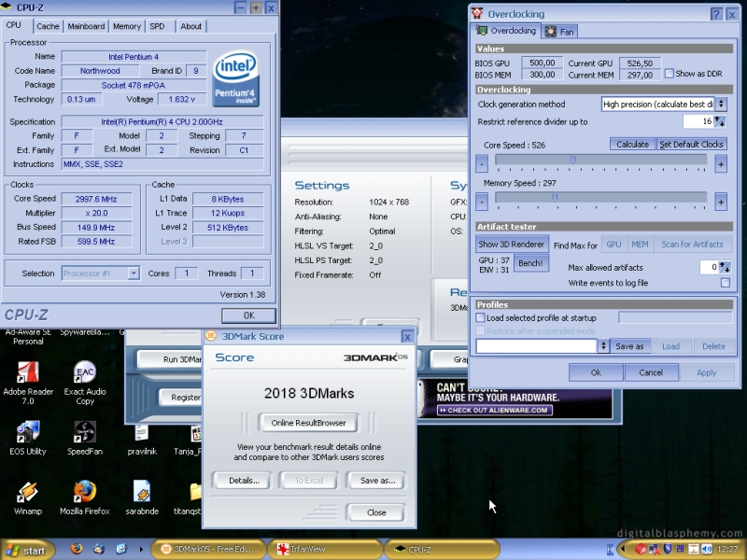Click Cancel in the Overclocking window
The height and width of the screenshot is (560, 747).
(x=651, y=372)
